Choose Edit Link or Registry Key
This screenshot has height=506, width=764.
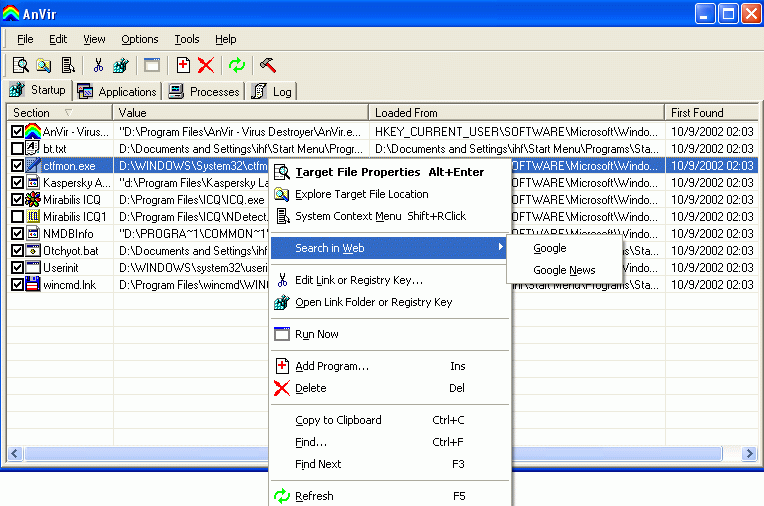[389, 280]
